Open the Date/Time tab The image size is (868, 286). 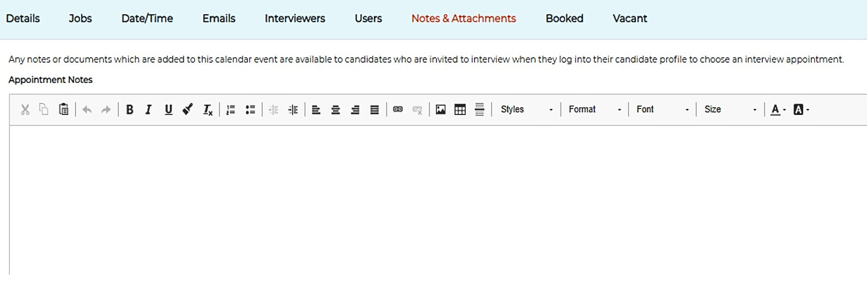pos(147,19)
